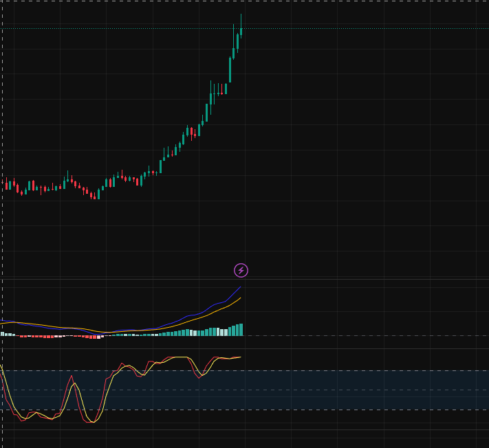The height and width of the screenshot is (448, 489).
Task: Click the purple lightning bolt event icon
Action: 241,270
